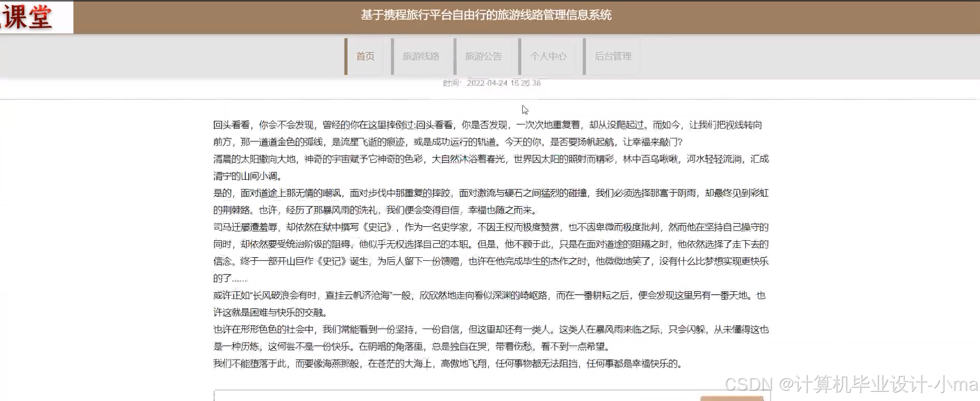
Task: Open the 后台管理 tab
Action: pos(613,56)
